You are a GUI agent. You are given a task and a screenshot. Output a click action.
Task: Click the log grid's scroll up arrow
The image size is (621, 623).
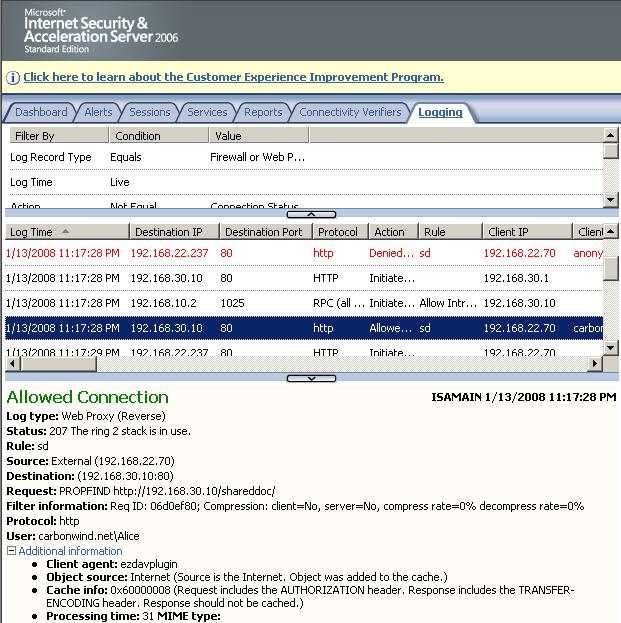(x=611, y=232)
